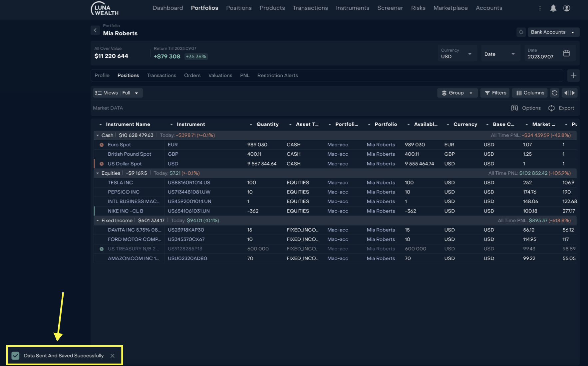Viewport: 588px width, 366px height.
Task: Click the US Treasury row clock icon
Action: 102,249
